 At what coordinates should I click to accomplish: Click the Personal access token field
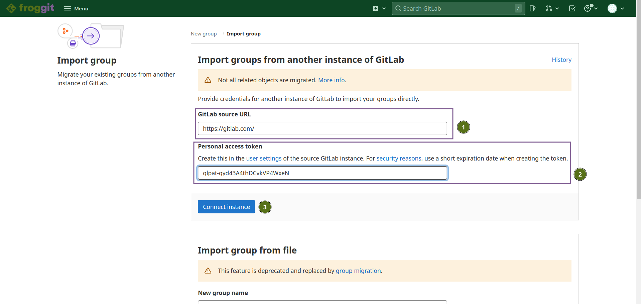[322, 173]
